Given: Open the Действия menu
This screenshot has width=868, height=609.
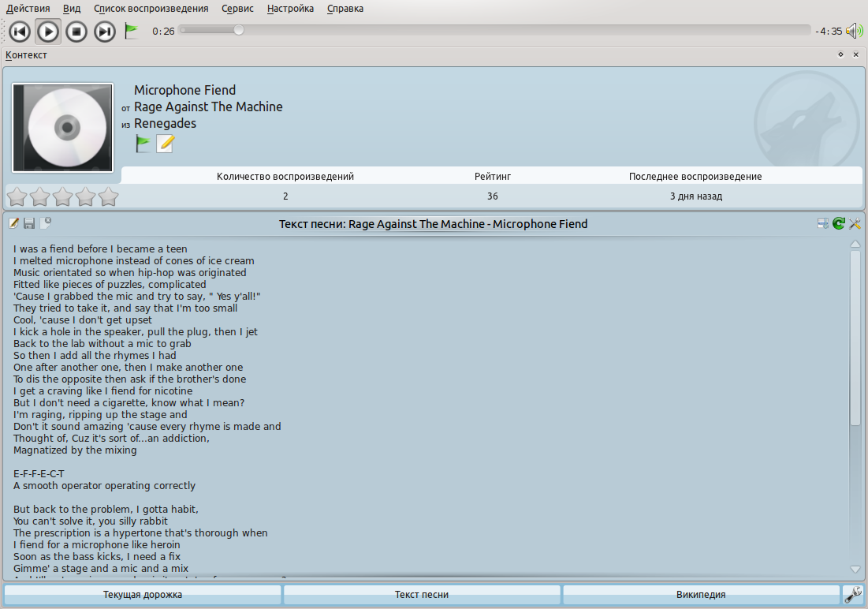Looking at the screenshot, I should click(x=28, y=9).
